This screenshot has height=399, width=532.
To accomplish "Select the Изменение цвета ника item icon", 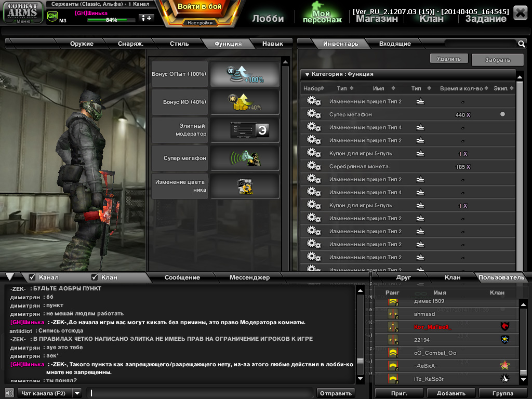I will 245,187.
